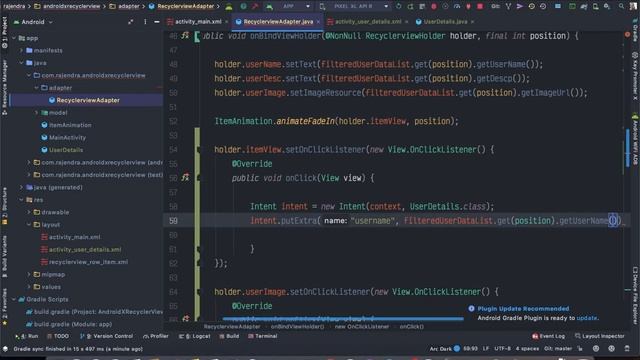The height and width of the screenshot is (360, 640).
Task: Open the Build tool window
Action: [229, 336]
